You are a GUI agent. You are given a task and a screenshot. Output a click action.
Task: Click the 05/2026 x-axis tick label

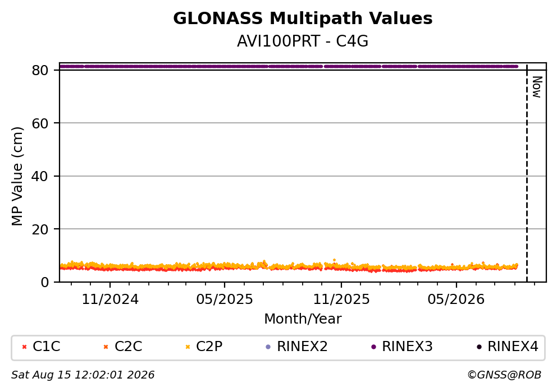coord(456,300)
